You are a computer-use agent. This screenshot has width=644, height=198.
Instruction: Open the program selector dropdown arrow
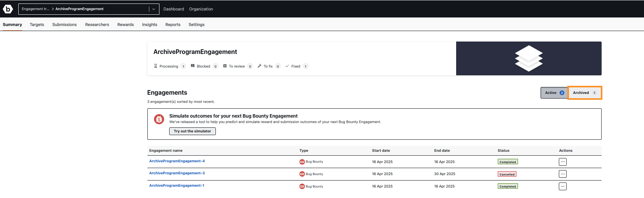(x=154, y=9)
